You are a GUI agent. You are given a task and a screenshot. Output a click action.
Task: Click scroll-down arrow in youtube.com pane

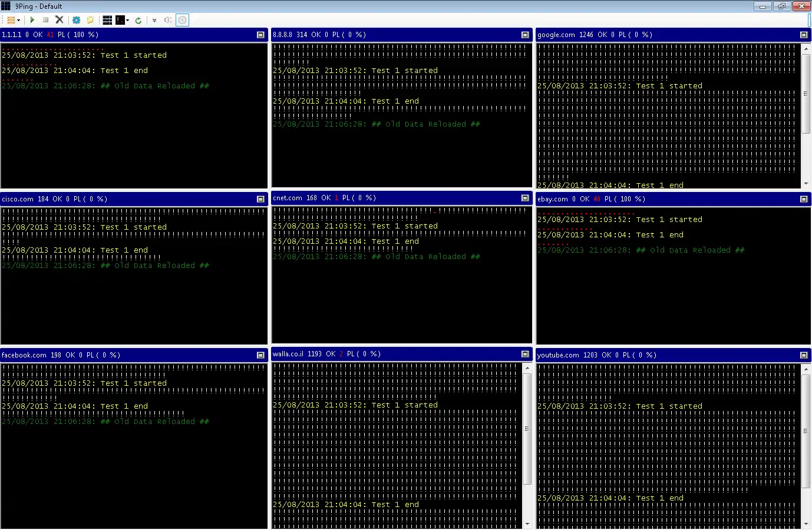pos(806,524)
